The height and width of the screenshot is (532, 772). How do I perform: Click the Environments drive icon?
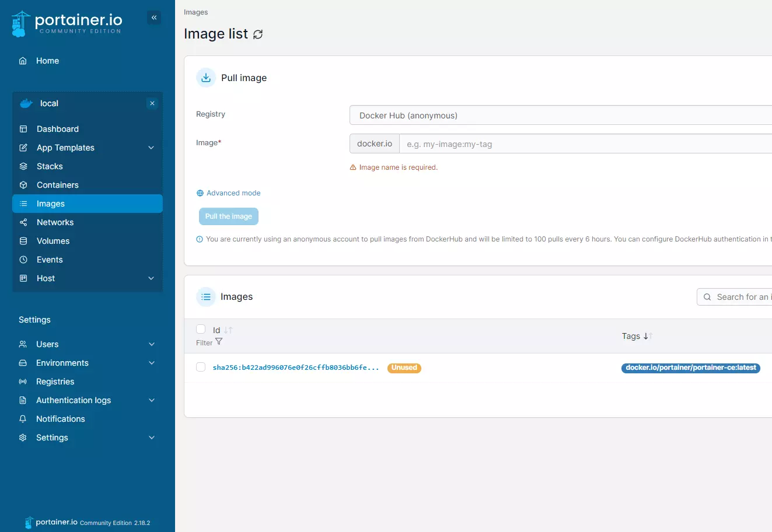tap(23, 363)
